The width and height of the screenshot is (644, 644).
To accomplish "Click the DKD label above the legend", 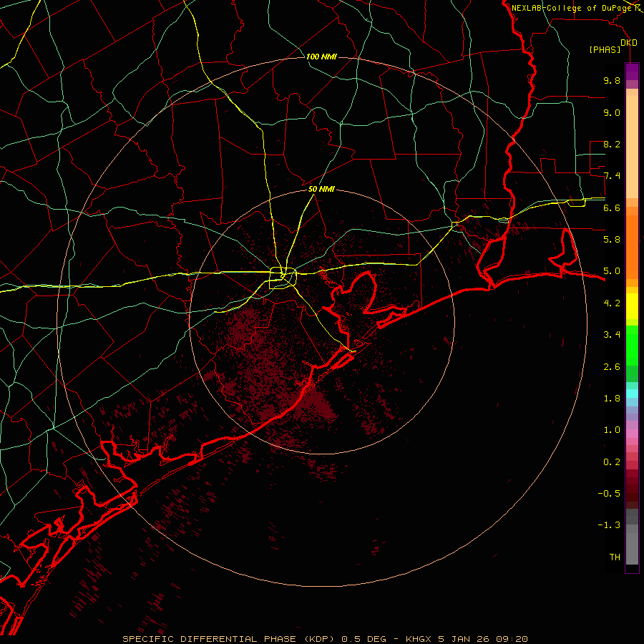I will coord(629,43).
